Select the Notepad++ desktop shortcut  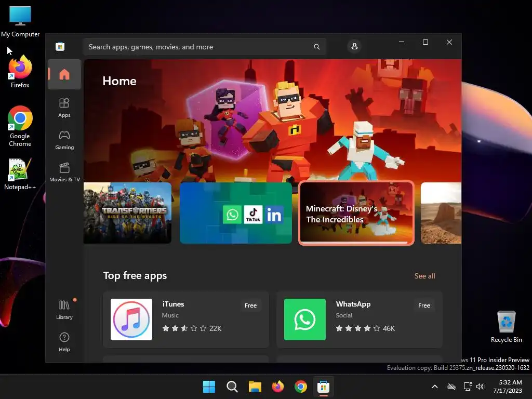[x=20, y=174]
